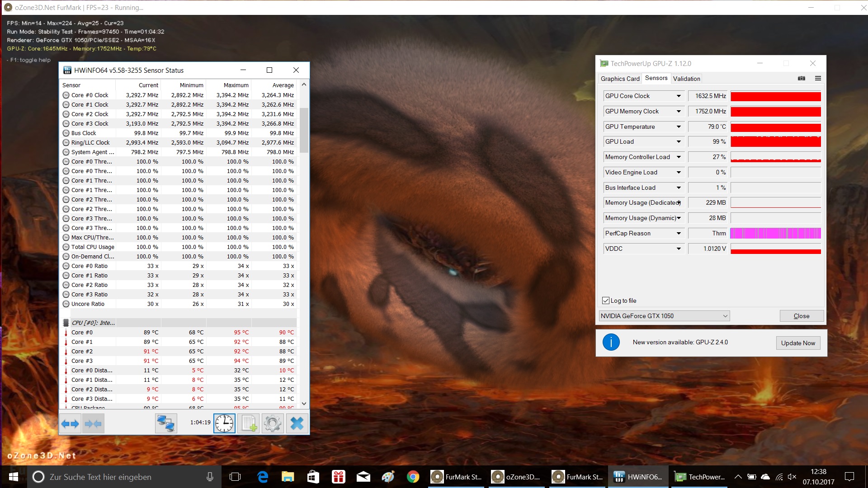Open the GPU Temperature sensor dropdown

pyautogui.click(x=679, y=127)
